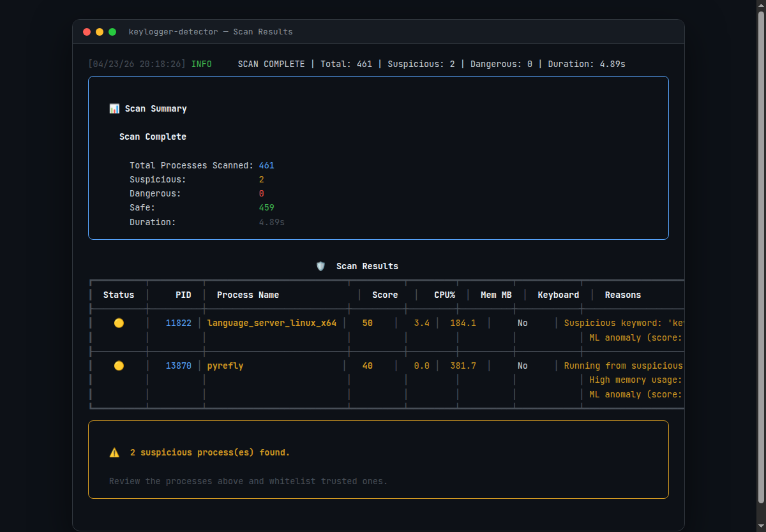Click the red close dot in title bar
The height and width of the screenshot is (532, 766).
[87, 32]
